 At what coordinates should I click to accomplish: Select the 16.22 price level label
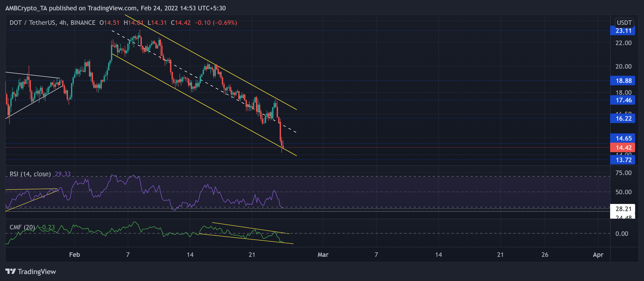tap(623, 118)
